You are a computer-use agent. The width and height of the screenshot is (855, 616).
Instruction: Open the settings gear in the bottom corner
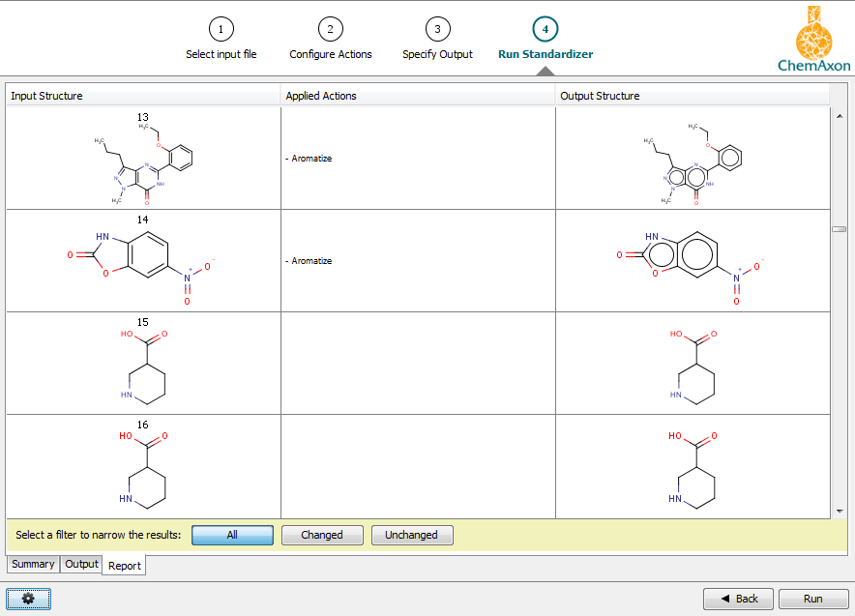tap(28, 598)
